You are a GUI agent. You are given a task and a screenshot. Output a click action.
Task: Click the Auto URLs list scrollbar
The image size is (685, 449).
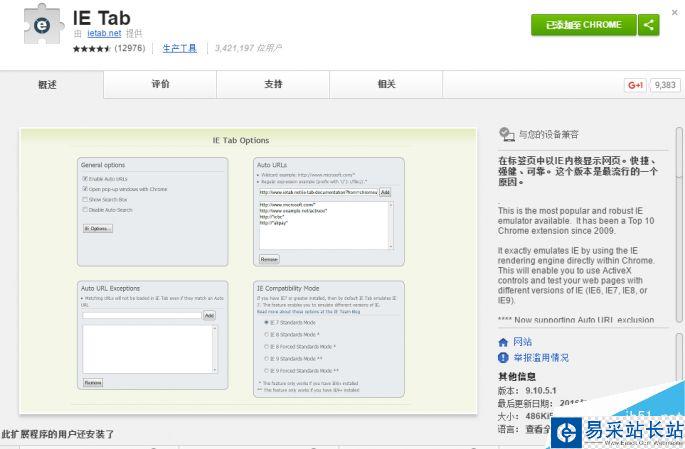391,225
